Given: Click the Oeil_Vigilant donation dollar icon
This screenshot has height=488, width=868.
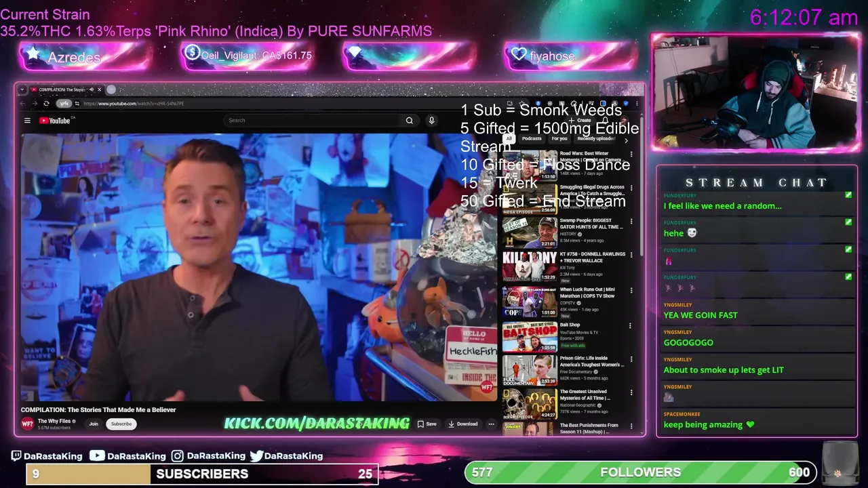Looking at the screenshot, I should click(192, 53).
